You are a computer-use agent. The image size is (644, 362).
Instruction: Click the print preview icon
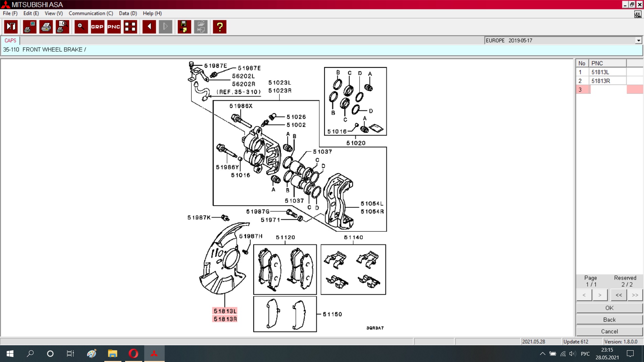pos(62,27)
